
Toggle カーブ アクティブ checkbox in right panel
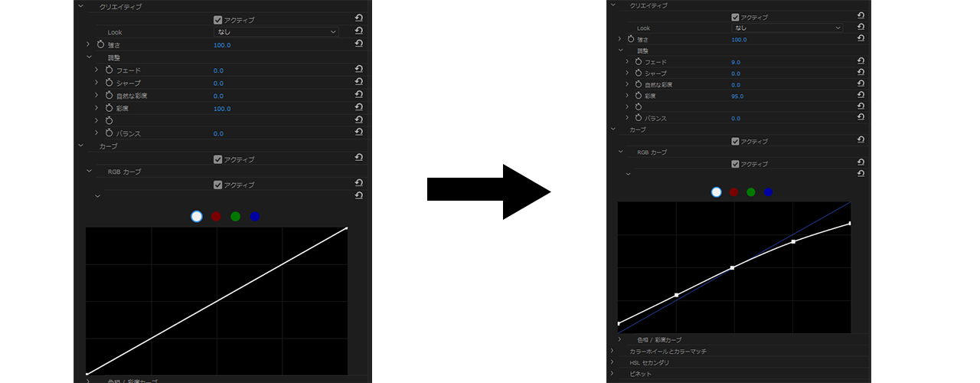(x=736, y=141)
